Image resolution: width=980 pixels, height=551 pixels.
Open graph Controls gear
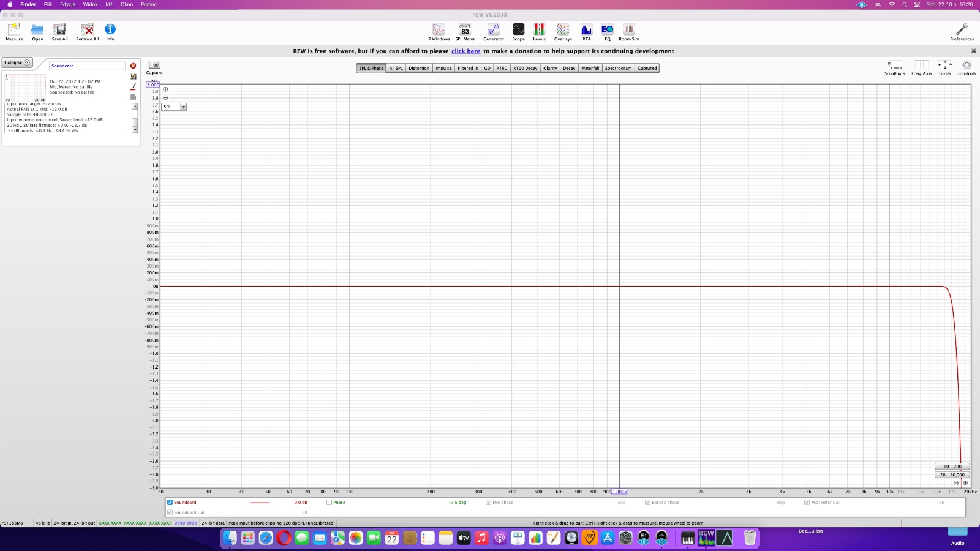[x=967, y=67]
